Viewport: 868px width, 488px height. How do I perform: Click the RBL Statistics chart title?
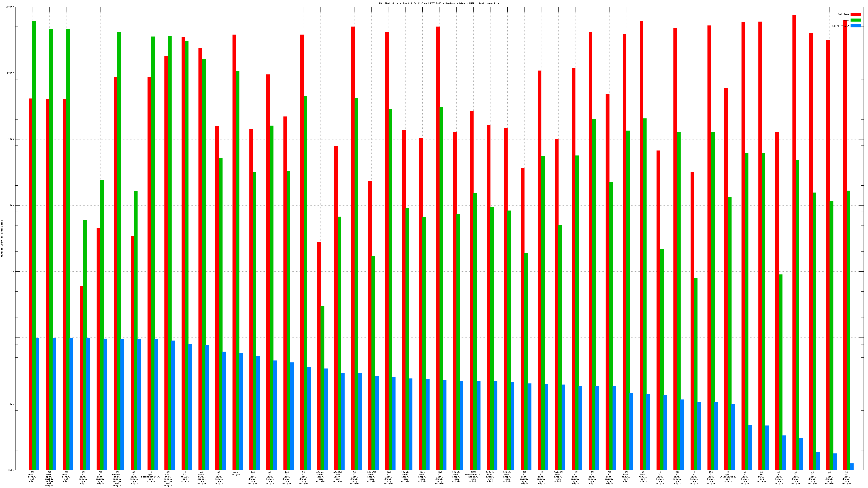(x=439, y=3)
